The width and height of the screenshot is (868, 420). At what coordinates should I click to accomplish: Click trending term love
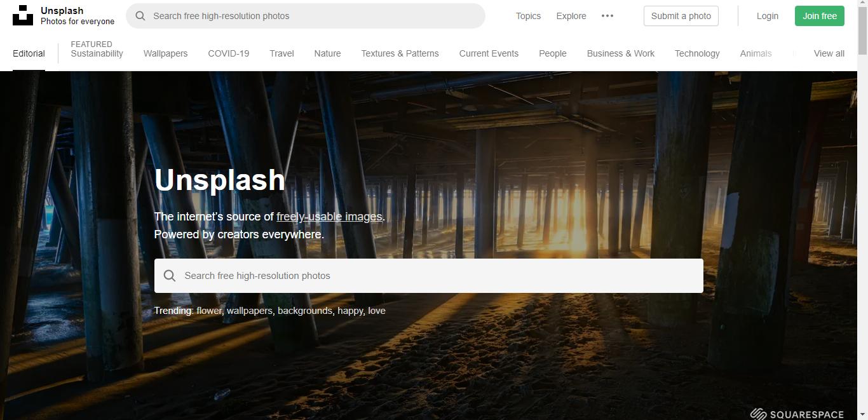click(377, 311)
